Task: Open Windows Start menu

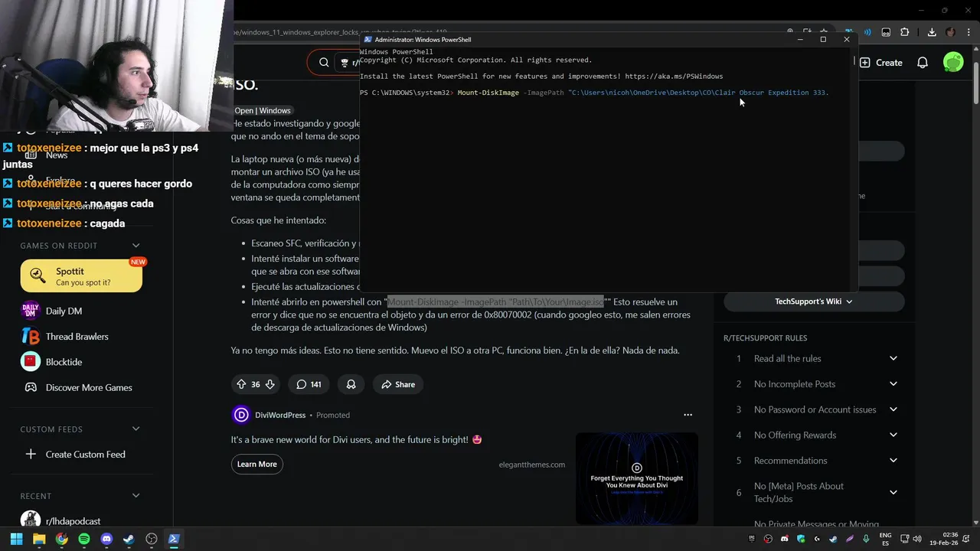Action: (x=16, y=539)
